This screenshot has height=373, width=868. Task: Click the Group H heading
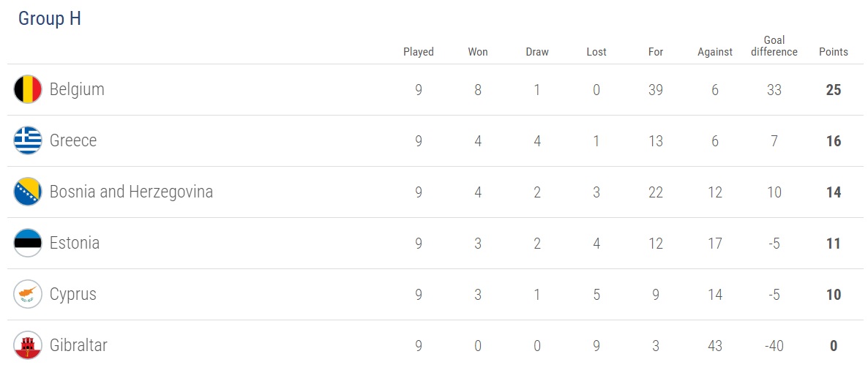coord(50,19)
